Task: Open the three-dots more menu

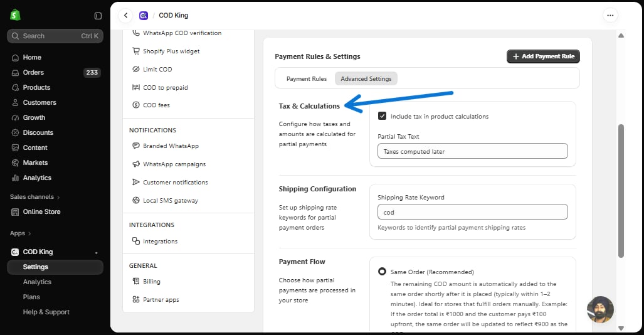Action: 610,15
